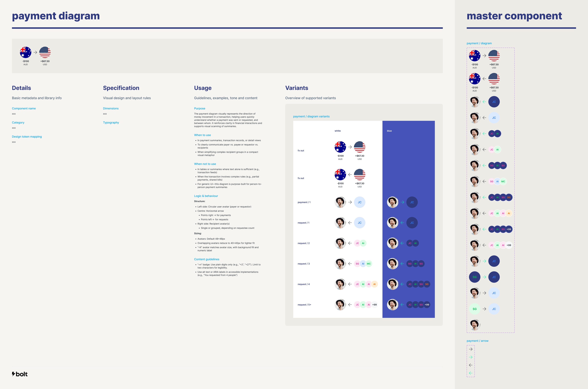Click the Design token mapping label
This screenshot has width=588, height=389.
click(x=27, y=137)
